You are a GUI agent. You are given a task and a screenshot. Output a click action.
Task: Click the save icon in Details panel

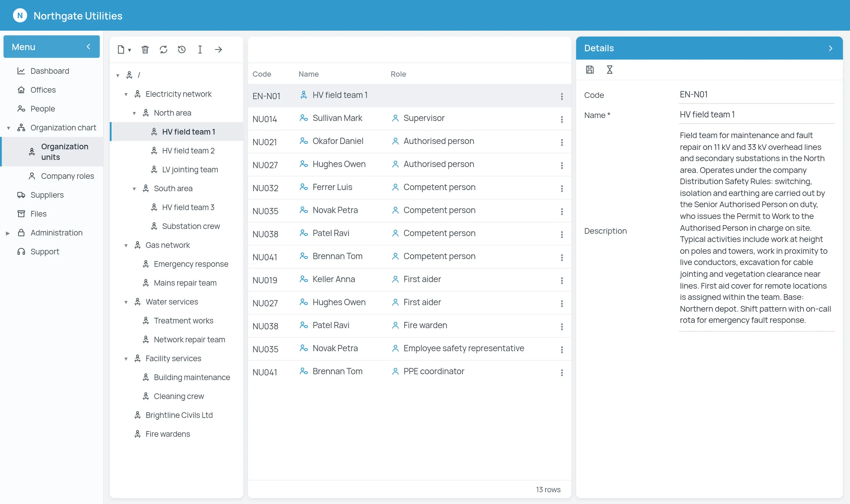(590, 70)
